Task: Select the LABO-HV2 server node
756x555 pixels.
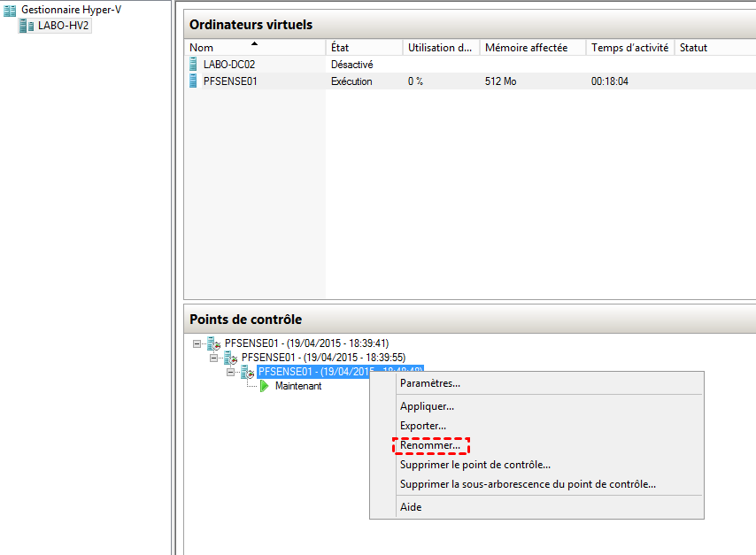Action: coord(63,26)
